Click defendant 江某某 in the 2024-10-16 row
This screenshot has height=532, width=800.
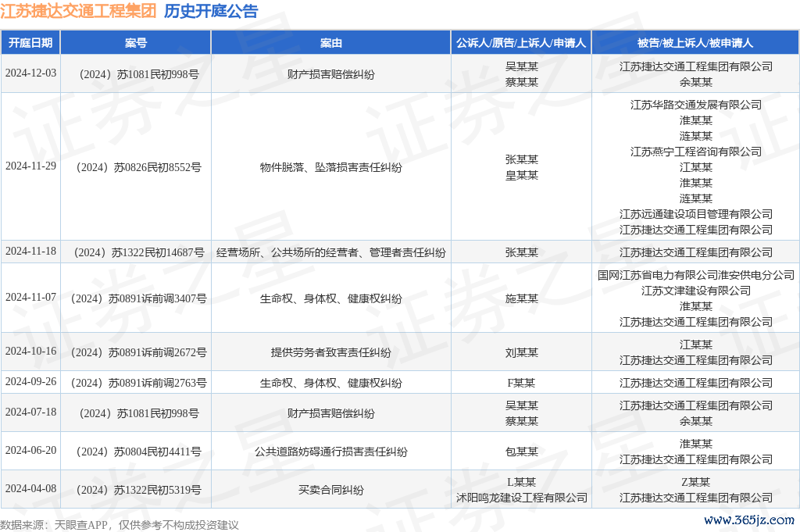point(696,345)
